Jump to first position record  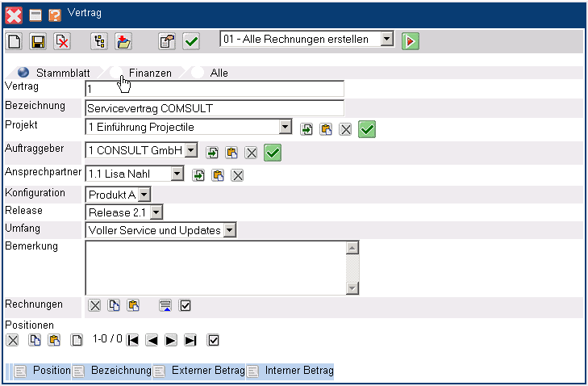(x=133, y=340)
